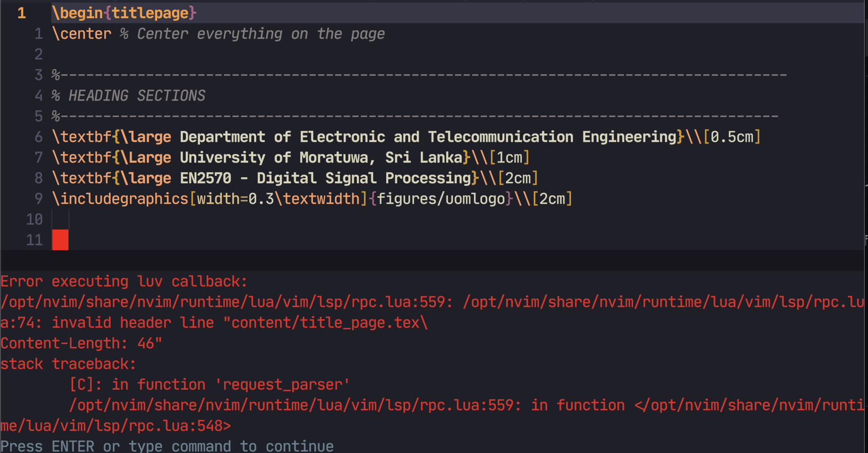Screen dimensions: 868x453
Task: Click 'Content-Length: 46"' line
Action: [x=81, y=343]
